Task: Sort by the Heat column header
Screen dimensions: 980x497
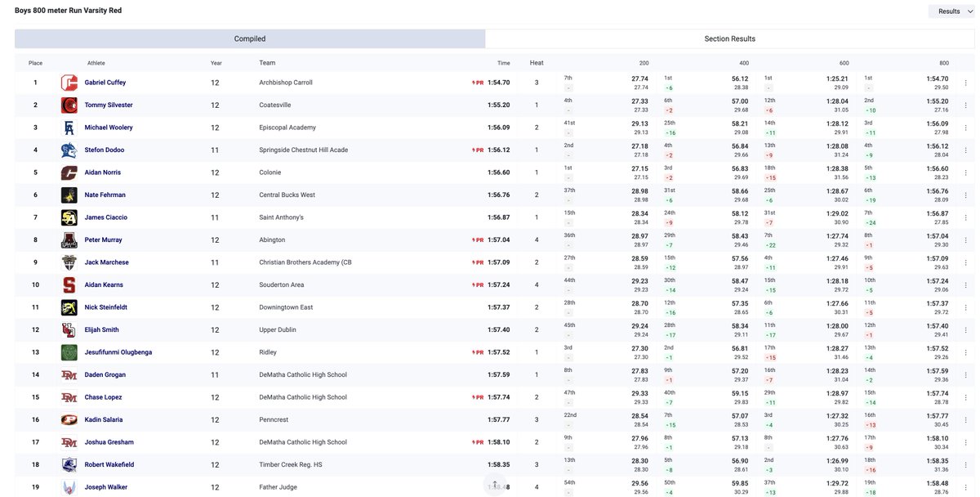Action: 537,63
